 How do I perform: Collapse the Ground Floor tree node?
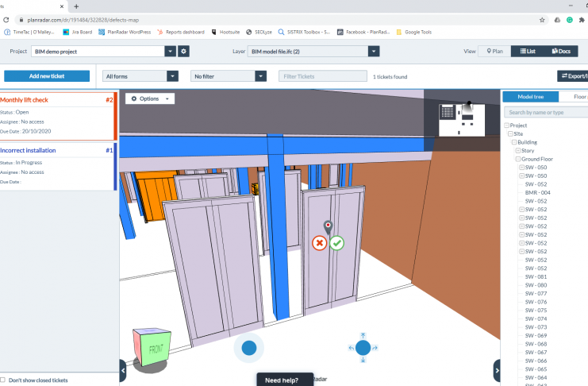[517, 159]
